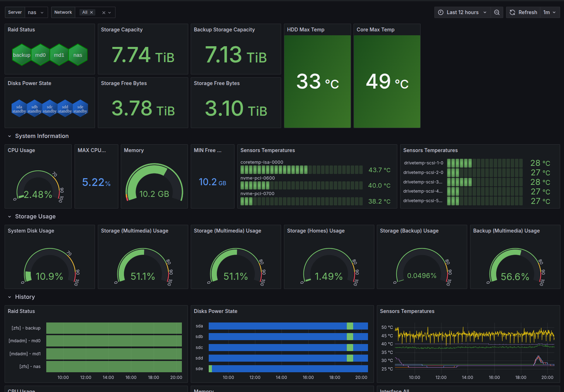564x392 pixels.
Task: Click the Storage (Homes) Usage panel title
Action: [316, 231]
